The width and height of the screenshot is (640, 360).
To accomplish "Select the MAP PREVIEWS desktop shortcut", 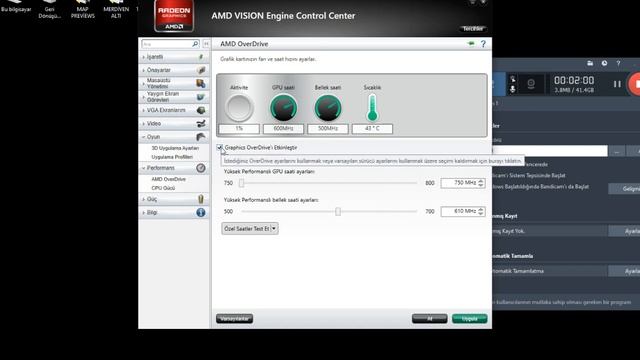I will click(x=82, y=9).
